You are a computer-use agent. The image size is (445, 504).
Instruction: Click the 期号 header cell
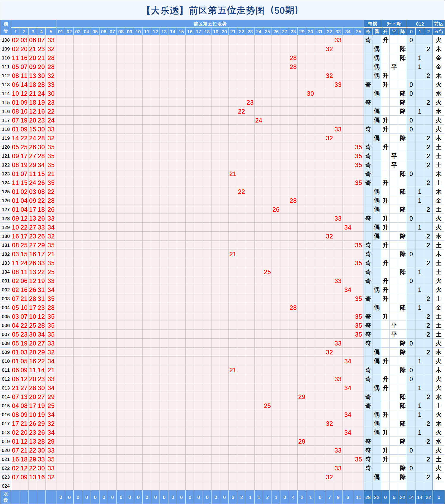coord(6,28)
